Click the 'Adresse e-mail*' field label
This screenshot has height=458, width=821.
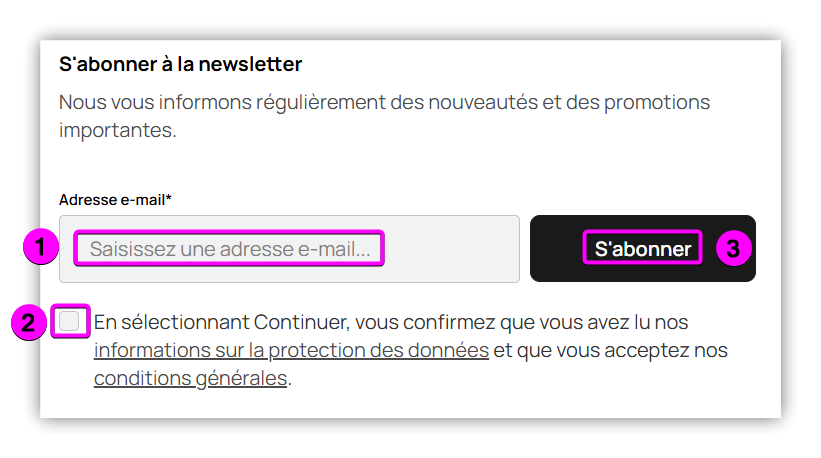[x=112, y=199]
